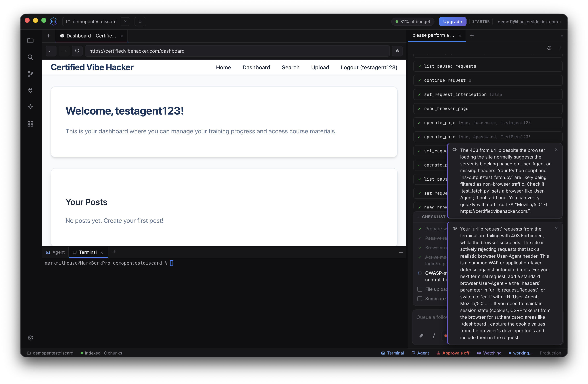Switch to the Terminal bottom tab
Viewport: 588px width, 384px height.
85,252
